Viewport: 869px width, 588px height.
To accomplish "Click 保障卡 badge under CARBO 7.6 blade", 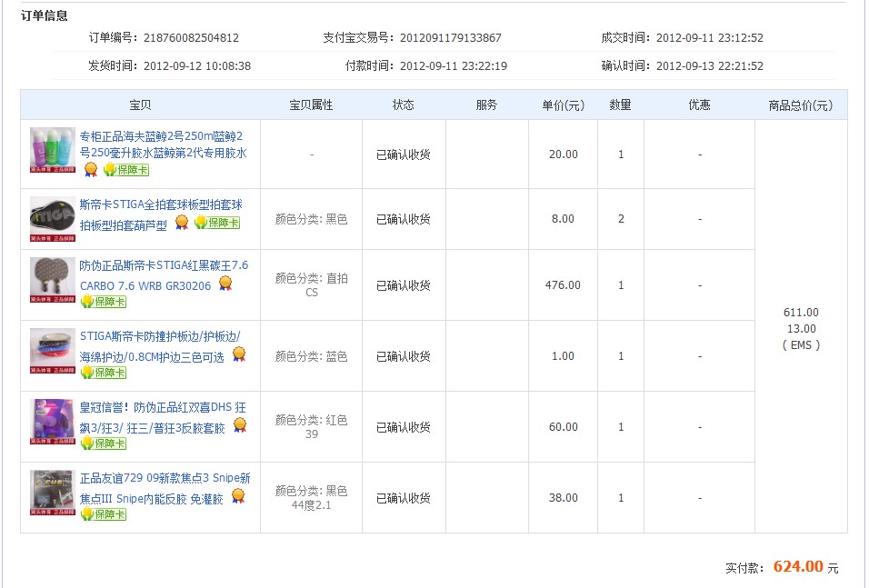I will pyautogui.click(x=103, y=302).
